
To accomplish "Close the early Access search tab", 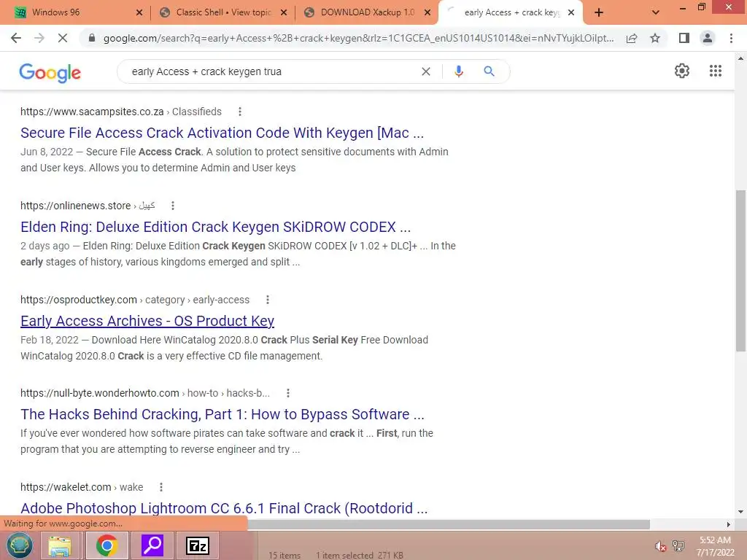I will (x=571, y=12).
